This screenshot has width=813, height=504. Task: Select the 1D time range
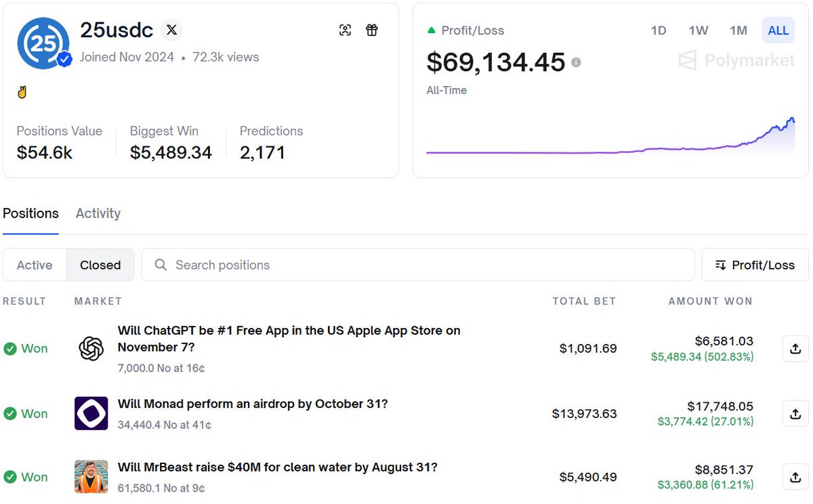tap(659, 30)
